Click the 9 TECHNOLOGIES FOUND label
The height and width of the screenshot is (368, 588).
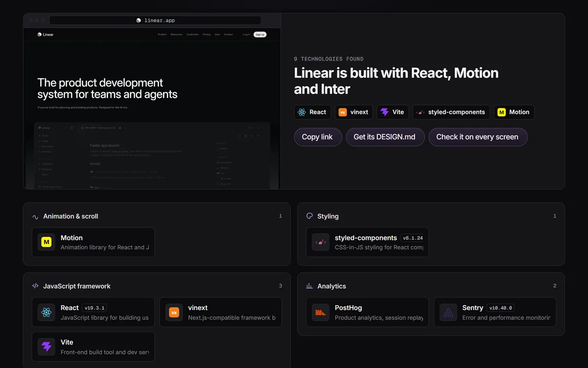point(329,59)
